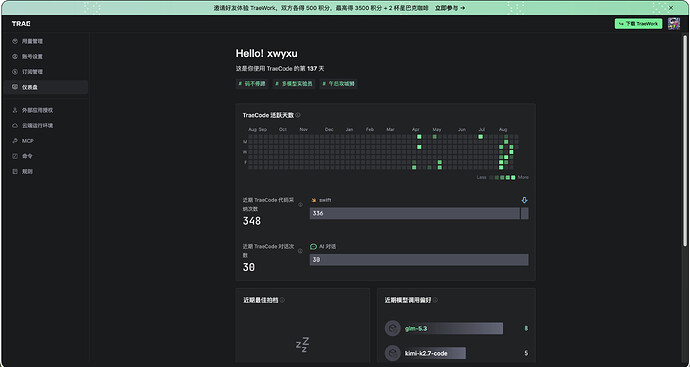Click the blue download arrow icon

(524, 200)
